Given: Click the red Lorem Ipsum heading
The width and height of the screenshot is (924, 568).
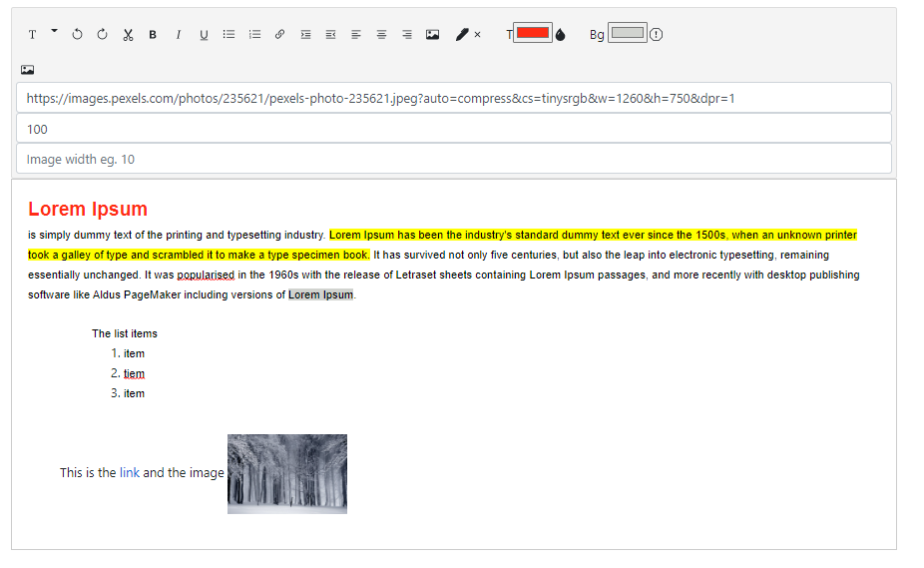Looking at the screenshot, I should (x=88, y=209).
